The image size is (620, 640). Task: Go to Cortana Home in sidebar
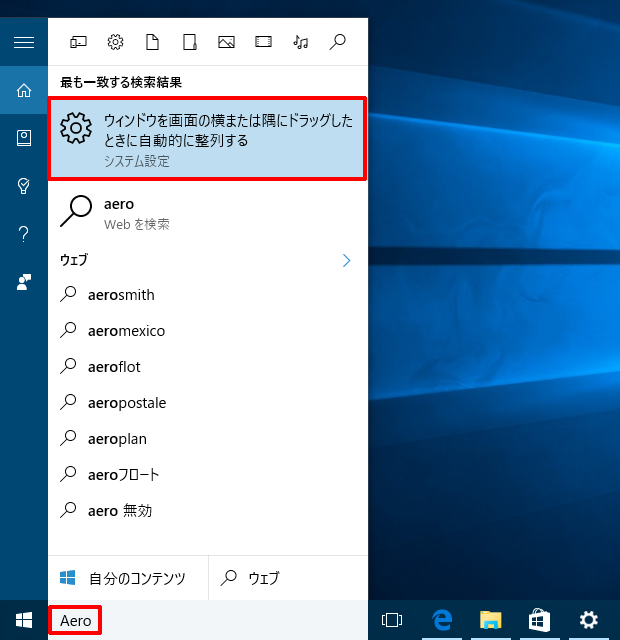pyautogui.click(x=24, y=90)
